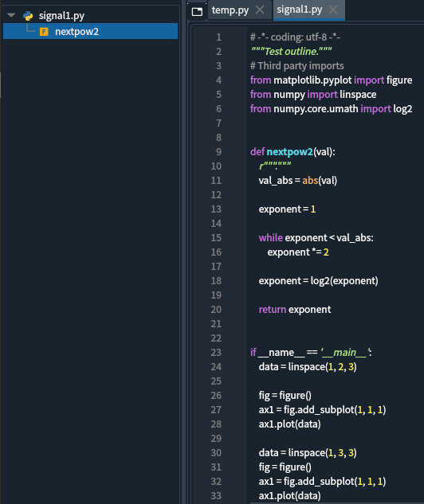Close the temp.py tab
Screen dimensions: 424x504
click(x=260, y=10)
